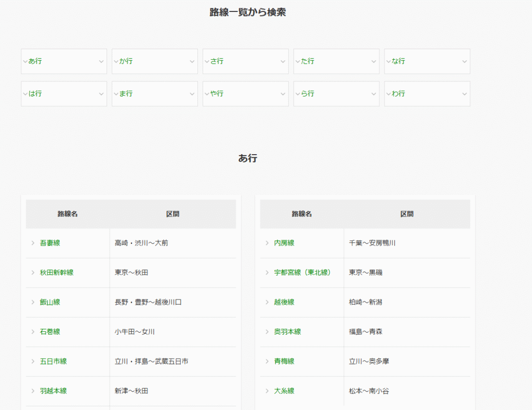
Task: Click the 新津～秋田 section cell
Action: 172,391
